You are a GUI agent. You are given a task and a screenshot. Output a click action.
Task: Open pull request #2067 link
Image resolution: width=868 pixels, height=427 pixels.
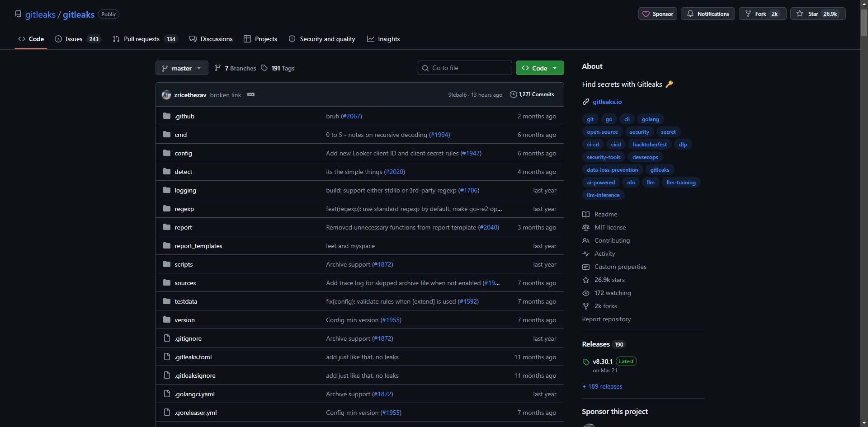[x=352, y=116]
